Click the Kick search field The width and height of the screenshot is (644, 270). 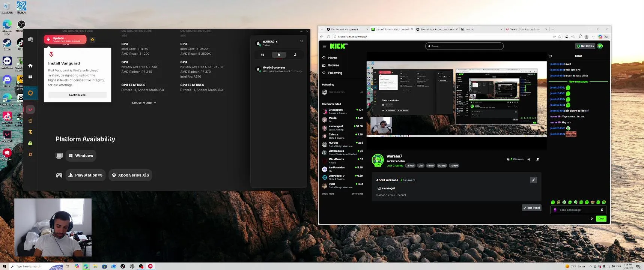pyautogui.click(x=464, y=46)
